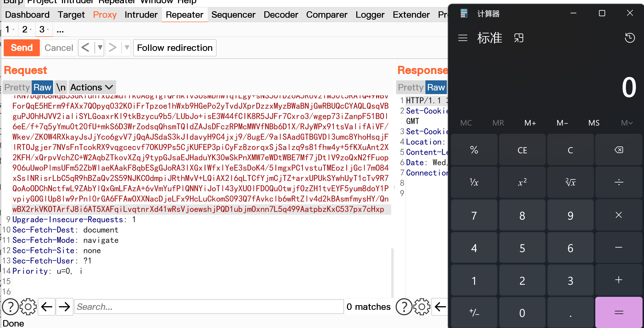The height and width of the screenshot is (328, 644).
Task: Switch Request view to Raw
Action: [42, 87]
